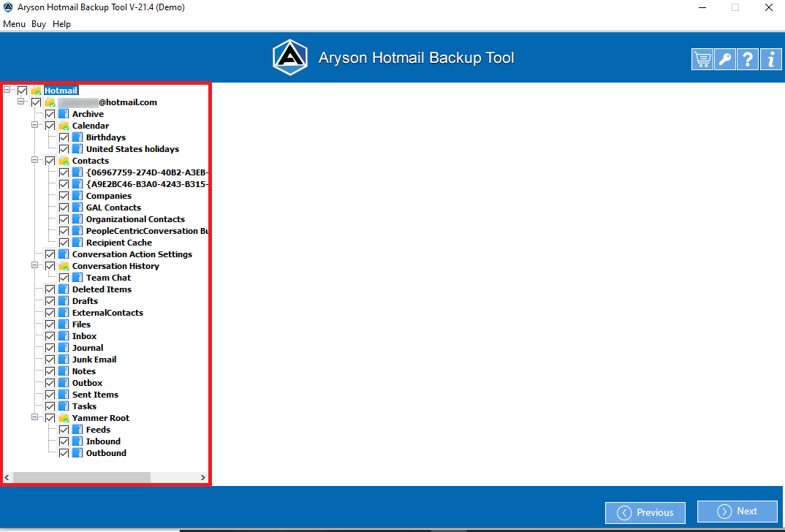
Task: Collapse the hotmail.com account node
Action: pos(21,101)
